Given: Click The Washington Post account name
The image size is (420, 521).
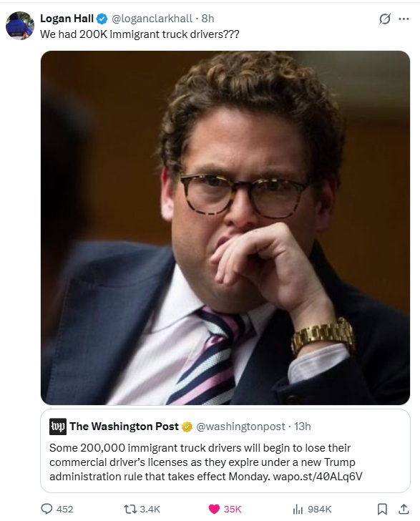Looking at the screenshot, I should pos(124,427).
